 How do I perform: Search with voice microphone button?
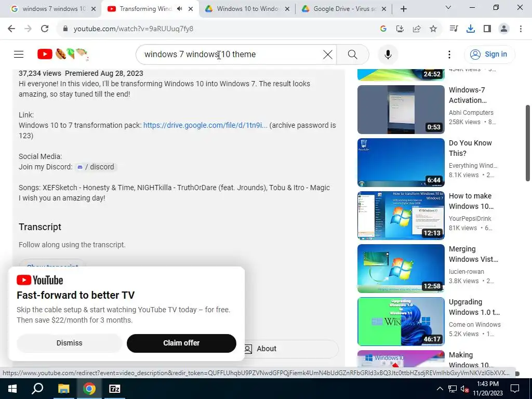pos(388,54)
